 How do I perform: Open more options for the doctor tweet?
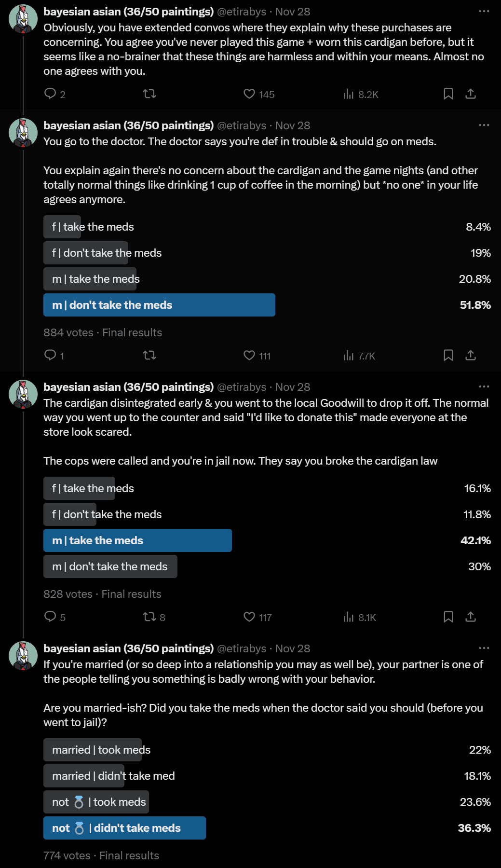484,125
